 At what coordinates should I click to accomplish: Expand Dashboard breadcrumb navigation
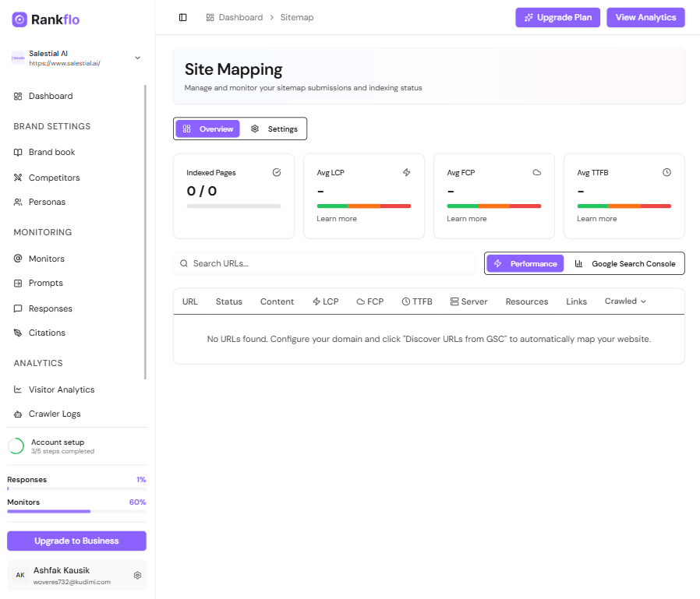click(234, 17)
